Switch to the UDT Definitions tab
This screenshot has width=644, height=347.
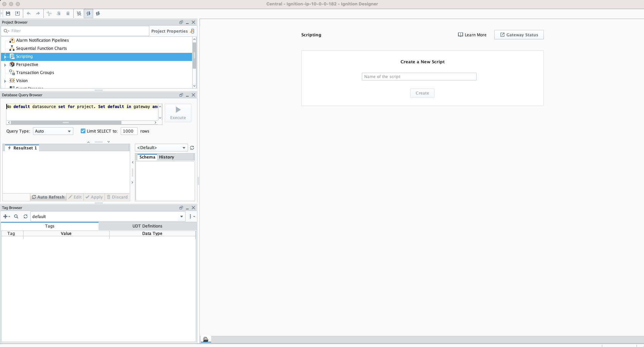(147, 226)
